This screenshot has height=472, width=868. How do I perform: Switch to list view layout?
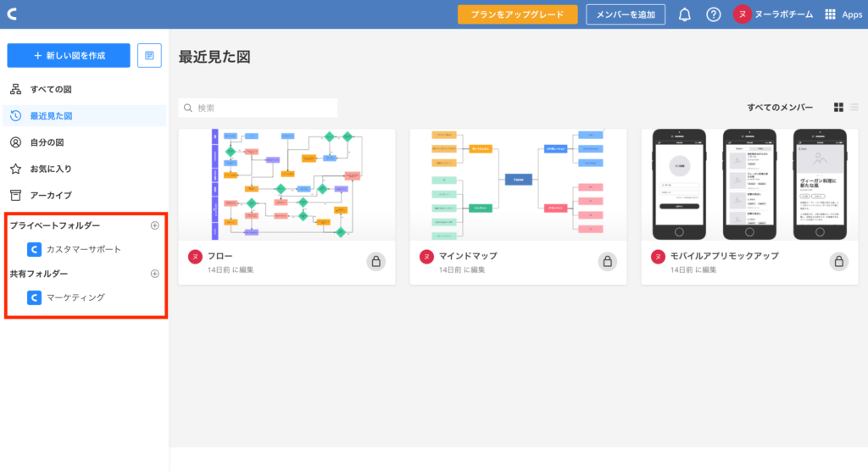click(854, 108)
